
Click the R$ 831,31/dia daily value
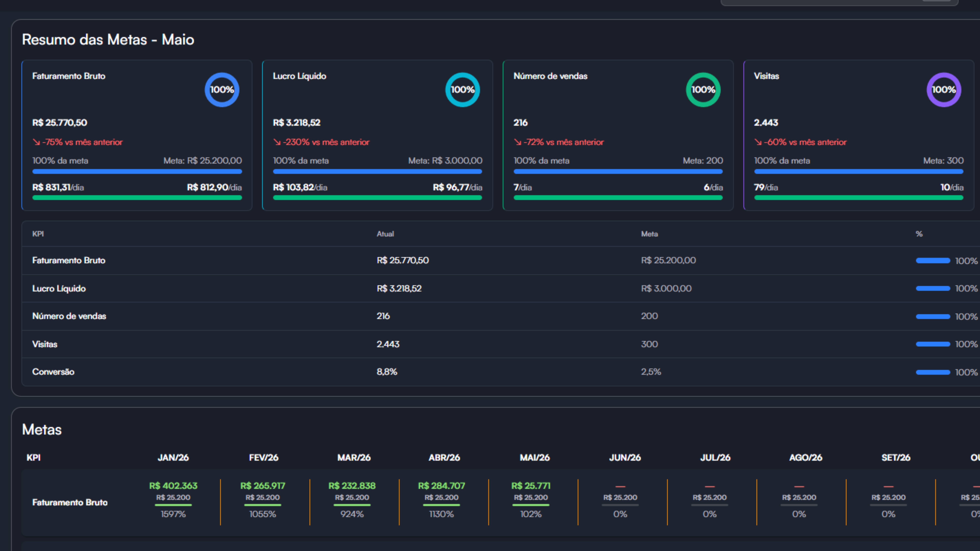coord(58,187)
